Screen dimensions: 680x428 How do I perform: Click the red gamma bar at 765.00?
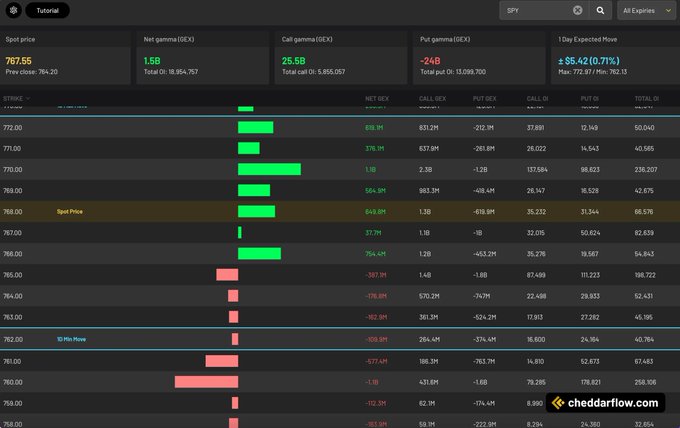pyautogui.click(x=227, y=274)
